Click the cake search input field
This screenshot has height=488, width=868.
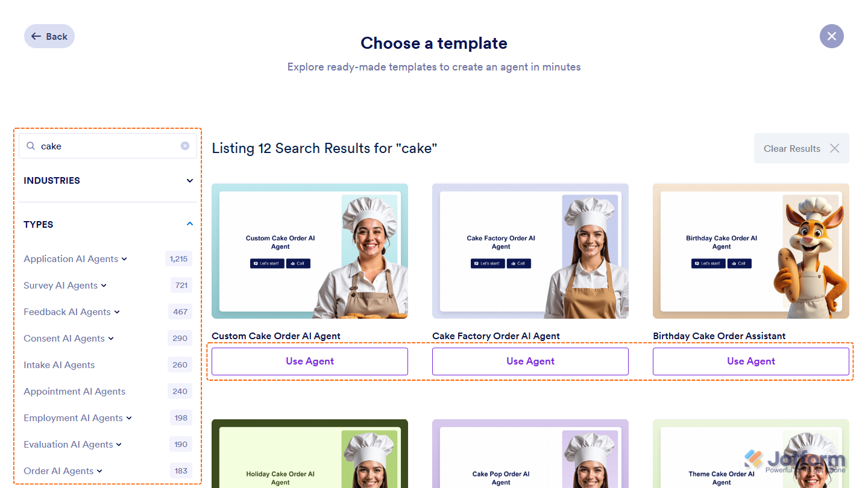coord(108,146)
